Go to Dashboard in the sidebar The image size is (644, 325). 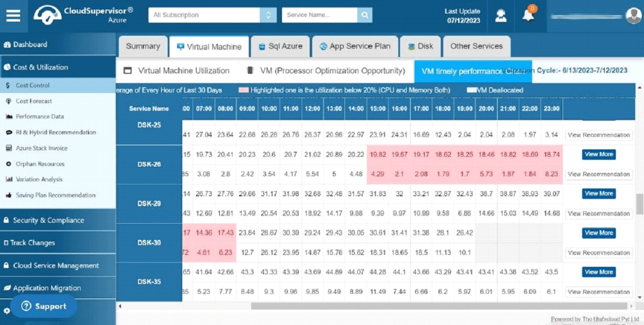coord(58,44)
